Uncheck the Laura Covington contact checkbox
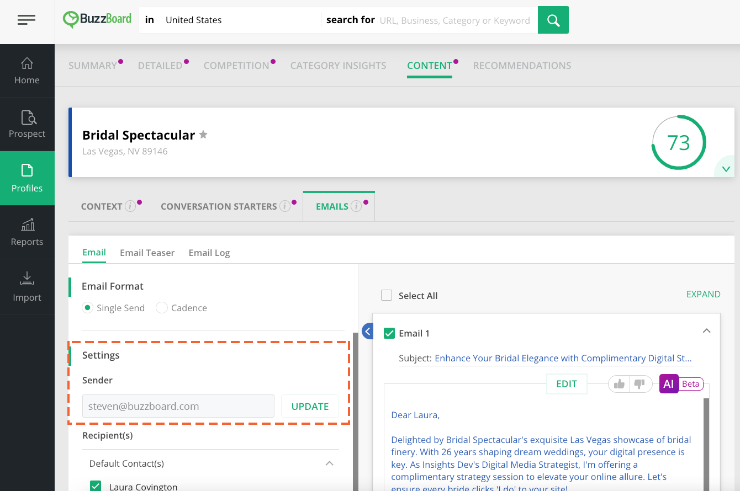This screenshot has width=740, height=491. [x=95, y=486]
